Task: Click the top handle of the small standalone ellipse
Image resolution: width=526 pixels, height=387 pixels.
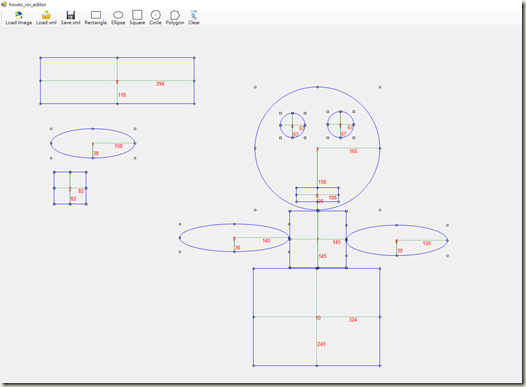Action: coord(93,129)
